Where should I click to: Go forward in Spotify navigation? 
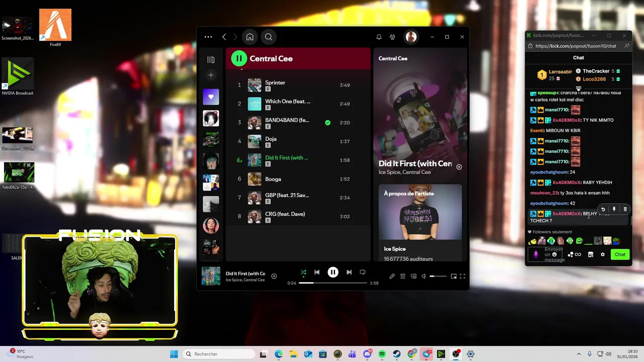coord(235,37)
